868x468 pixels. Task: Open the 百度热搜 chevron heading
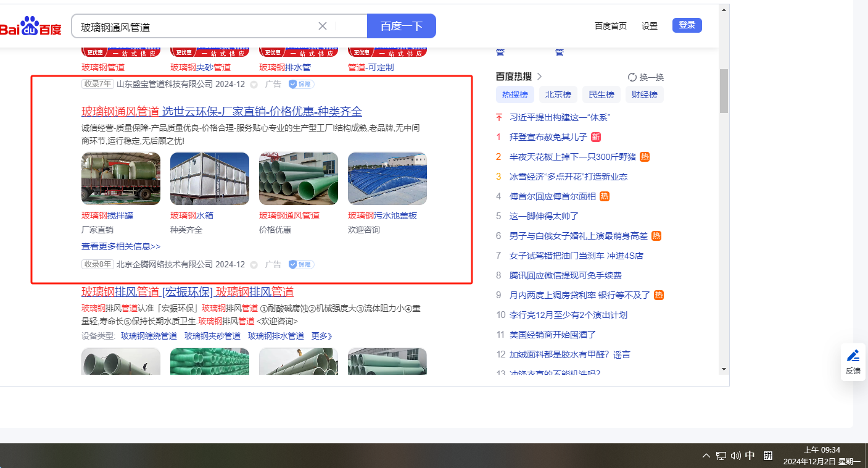click(x=519, y=77)
